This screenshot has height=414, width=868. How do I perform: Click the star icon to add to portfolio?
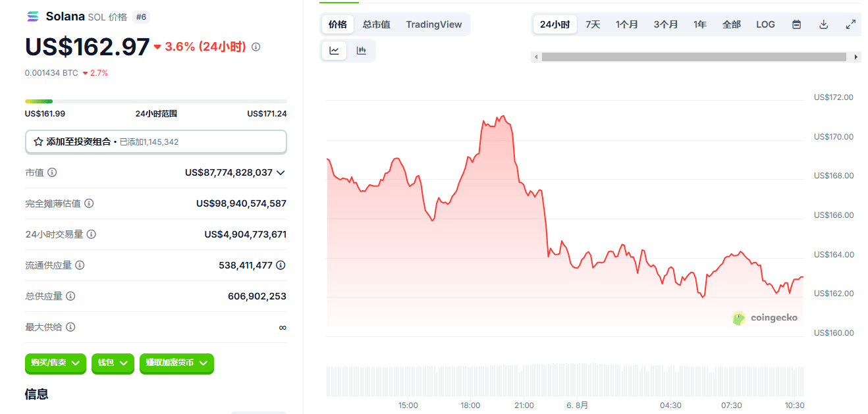pyautogui.click(x=38, y=142)
